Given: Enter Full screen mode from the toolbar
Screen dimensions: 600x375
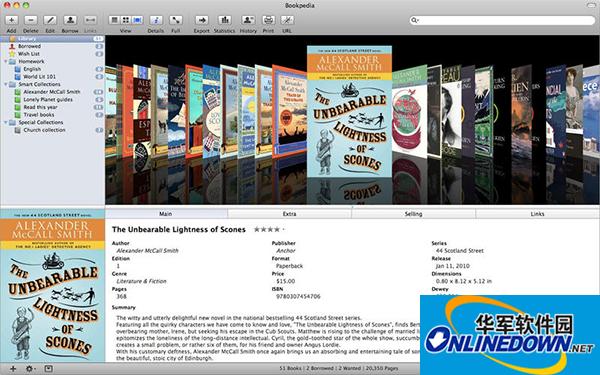Looking at the screenshot, I should tap(176, 20).
